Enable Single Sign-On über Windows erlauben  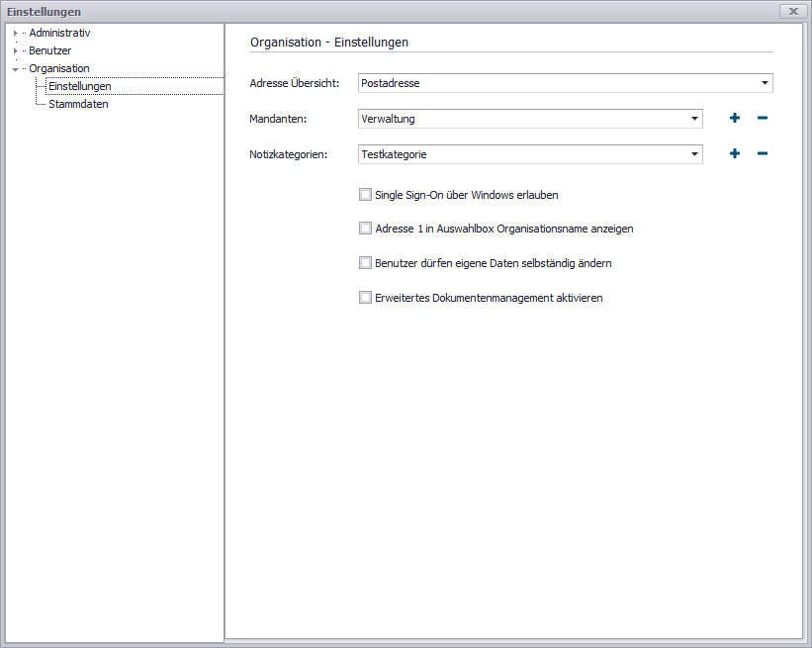tap(365, 195)
